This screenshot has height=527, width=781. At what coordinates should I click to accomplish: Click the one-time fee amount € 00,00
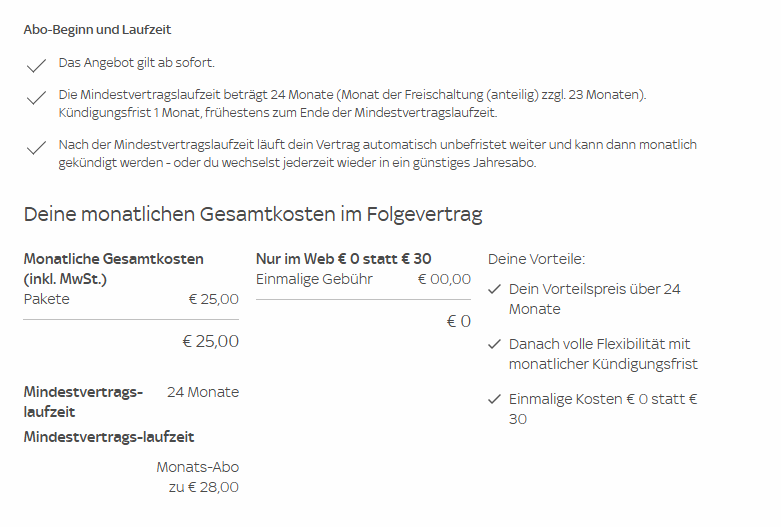click(444, 279)
